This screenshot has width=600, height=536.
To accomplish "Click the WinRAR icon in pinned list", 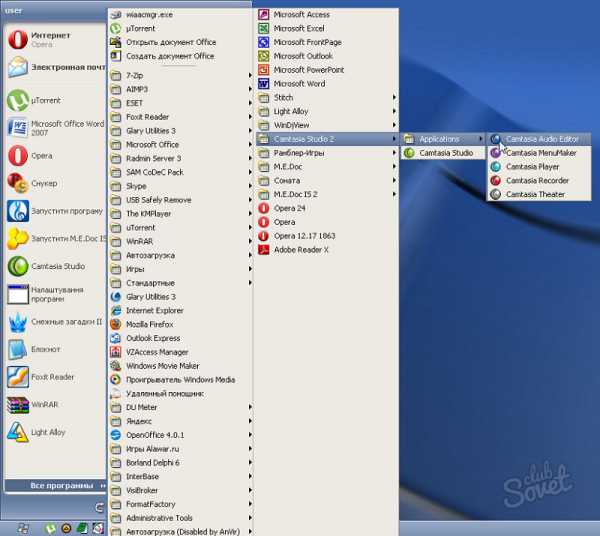I will [18, 405].
